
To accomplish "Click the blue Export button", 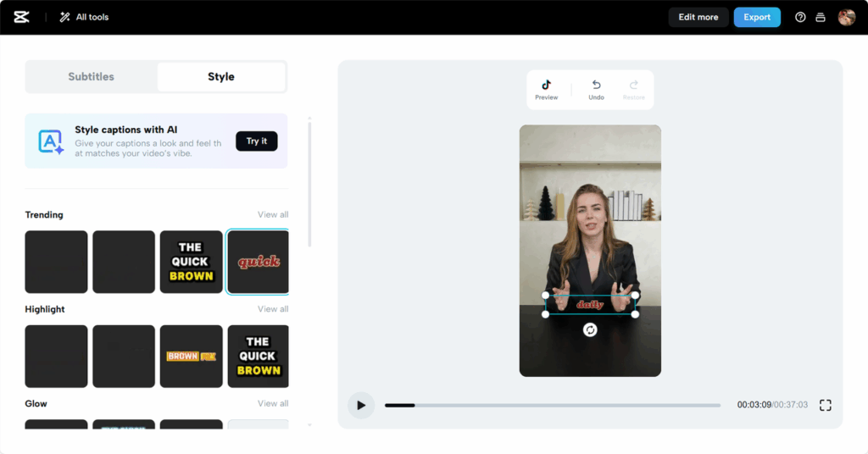I will (757, 17).
